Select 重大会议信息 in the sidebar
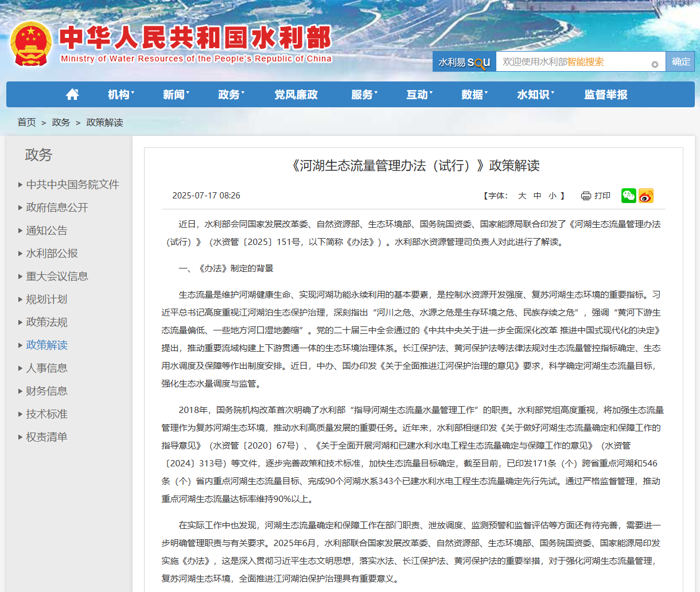The width and height of the screenshot is (700, 592). pyautogui.click(x=57, y=276)
